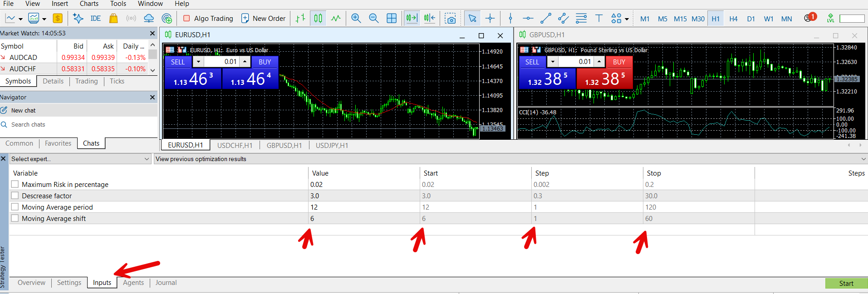The height and width of the screenshot is (294, 868).
Task: Click Search chats field in Navigator
Action: pyautogui.click(x=78, y=124)
